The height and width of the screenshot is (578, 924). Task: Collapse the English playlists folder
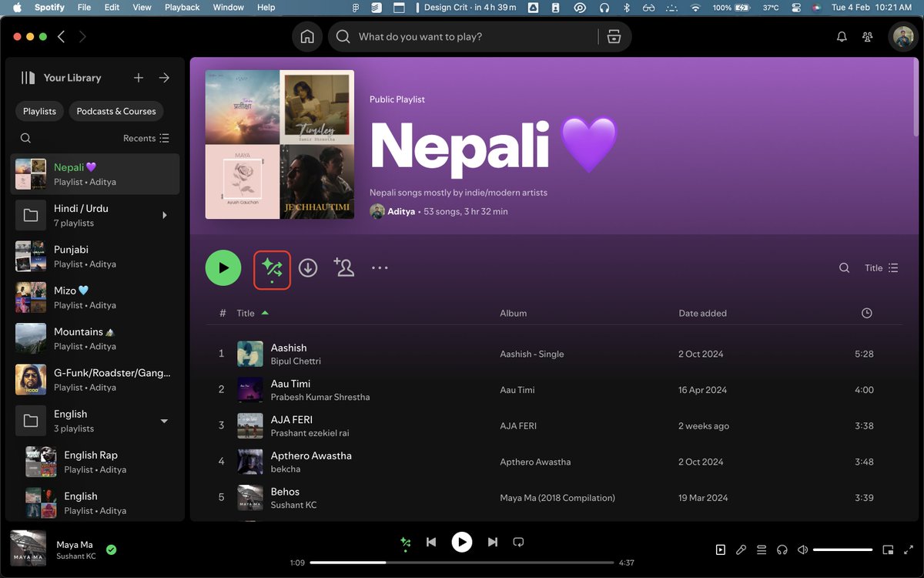click(164, 421)
